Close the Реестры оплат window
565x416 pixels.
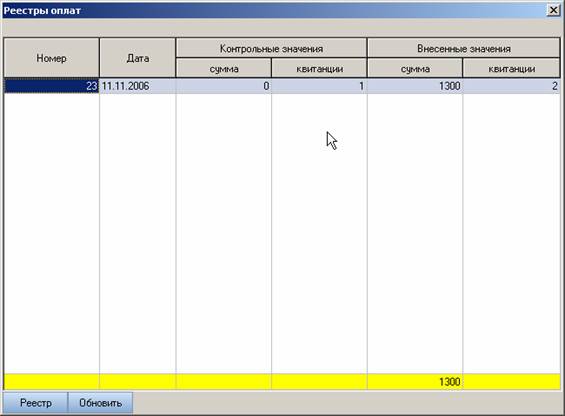[x=553, y=10]
